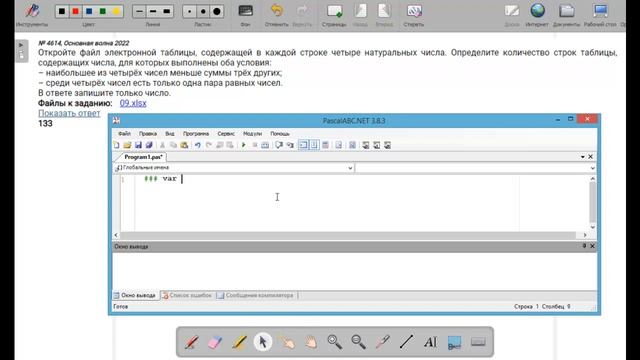Open the Правка menu
Image resolution: width=640 pixels, height=360 pixels.
pos(147,133)
